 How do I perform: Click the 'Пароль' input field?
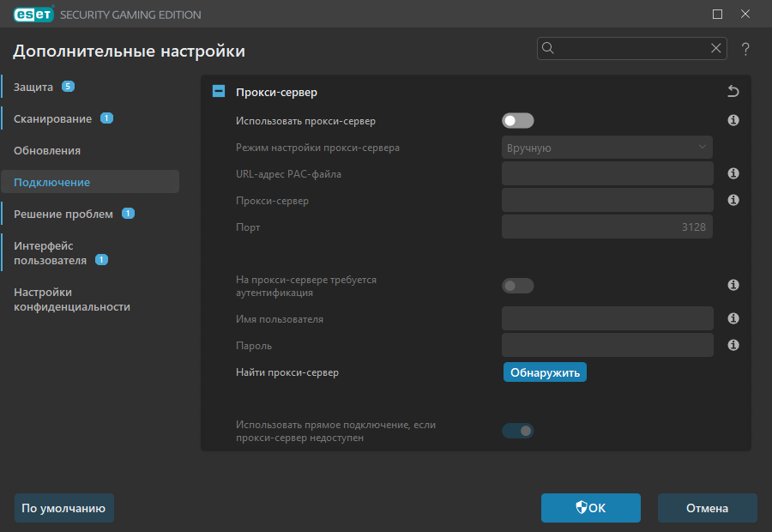[x=607, y=345]
